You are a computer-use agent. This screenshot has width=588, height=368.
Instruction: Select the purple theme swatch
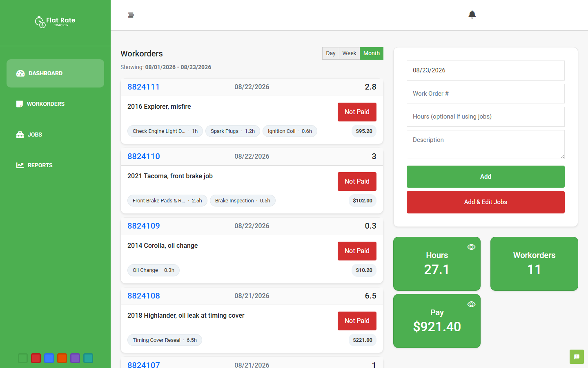pos(75,358)
